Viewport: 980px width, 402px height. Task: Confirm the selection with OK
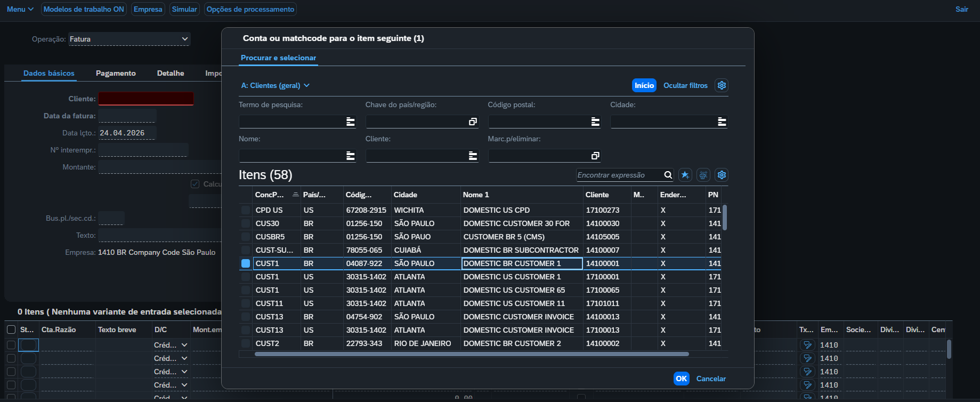coord(682,379)
